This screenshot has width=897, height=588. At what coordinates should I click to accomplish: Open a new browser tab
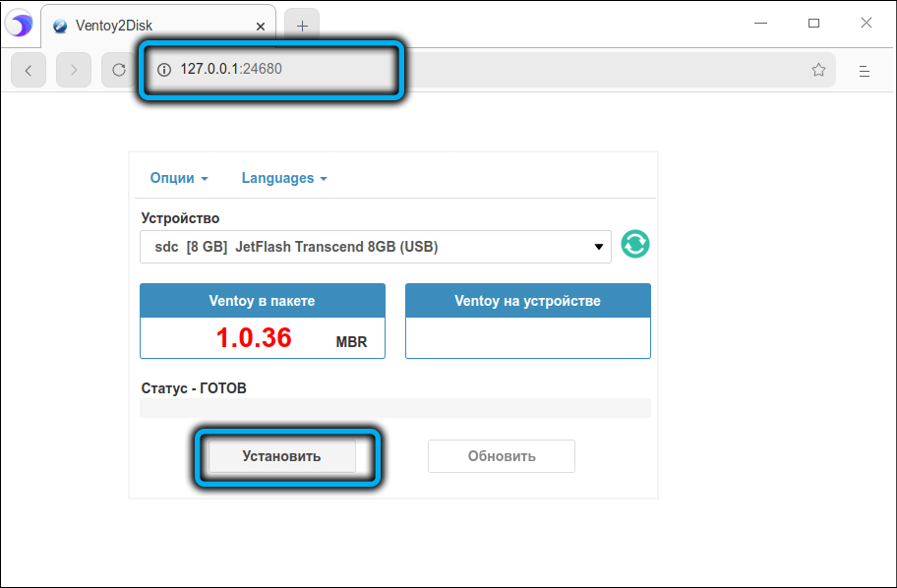click(x=302, y=26)
